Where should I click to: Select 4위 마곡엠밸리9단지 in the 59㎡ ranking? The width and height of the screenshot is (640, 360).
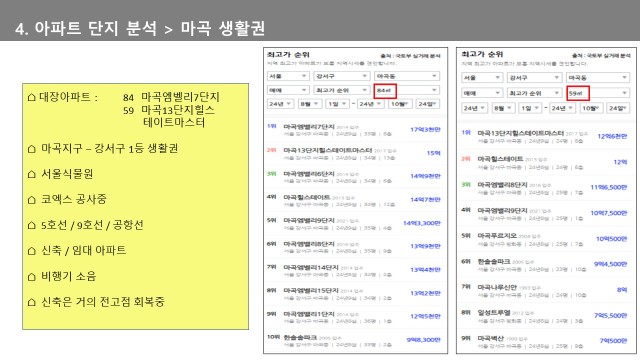544,213
